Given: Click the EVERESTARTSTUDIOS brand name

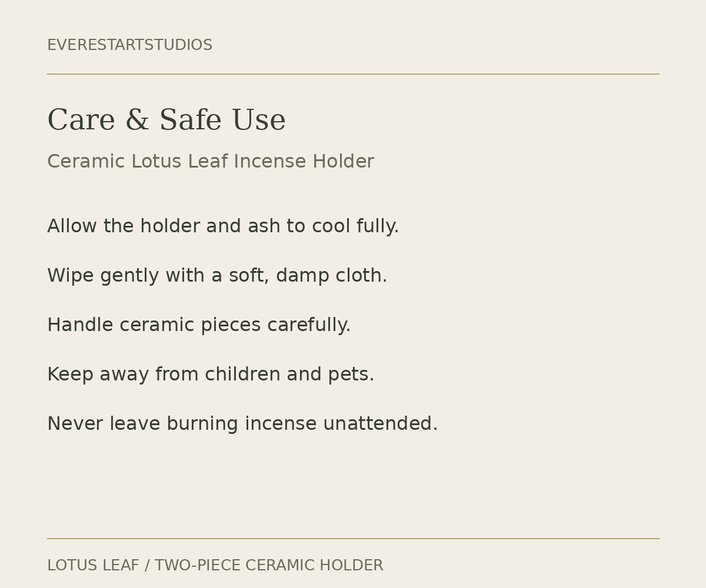Looking at the screenshot, I should (129, 45).
